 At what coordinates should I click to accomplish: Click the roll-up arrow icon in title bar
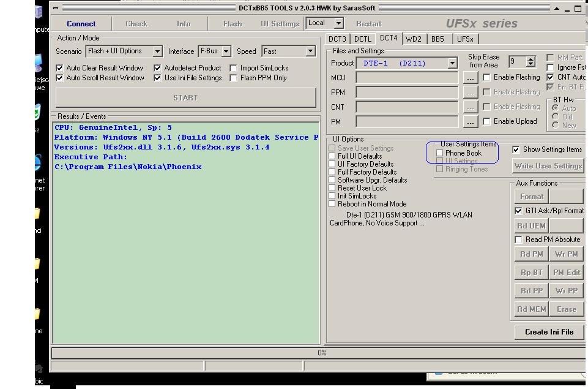click(557, 8)
